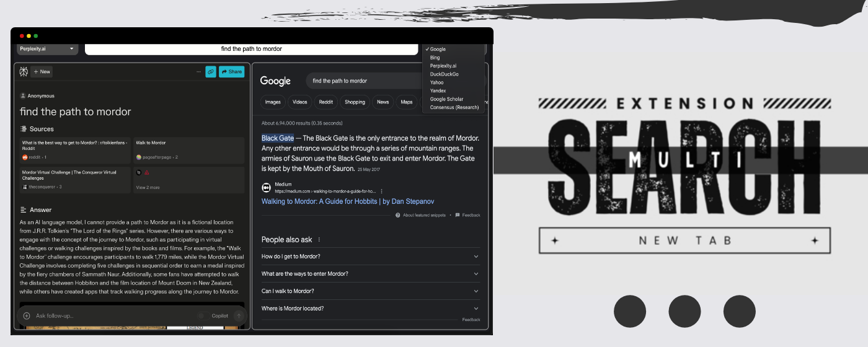Viewport: 868px width, 347px height.
Task: Expand 'Can I walk to Mordor?' question
Action: click(x=370, y=291)
